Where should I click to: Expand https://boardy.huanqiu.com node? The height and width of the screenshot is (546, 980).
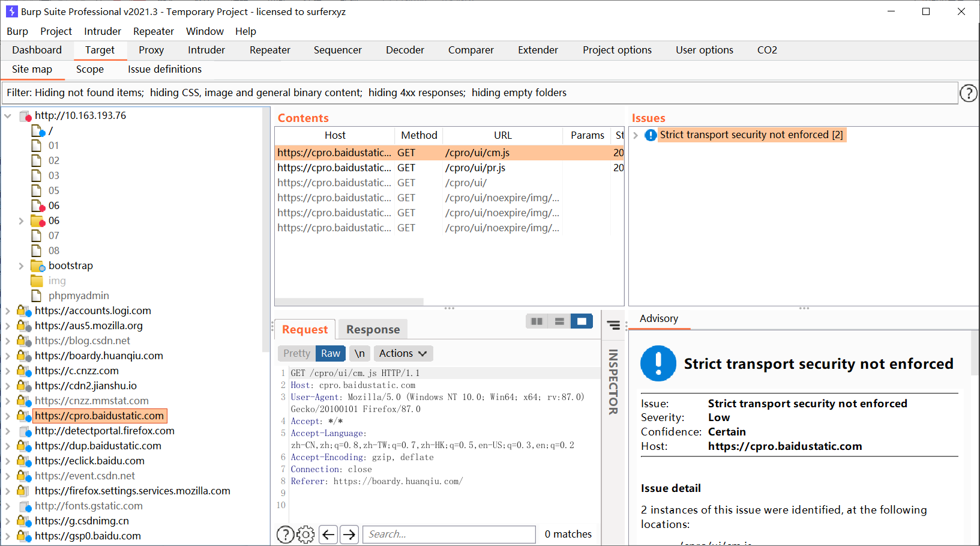coord(8,356)
